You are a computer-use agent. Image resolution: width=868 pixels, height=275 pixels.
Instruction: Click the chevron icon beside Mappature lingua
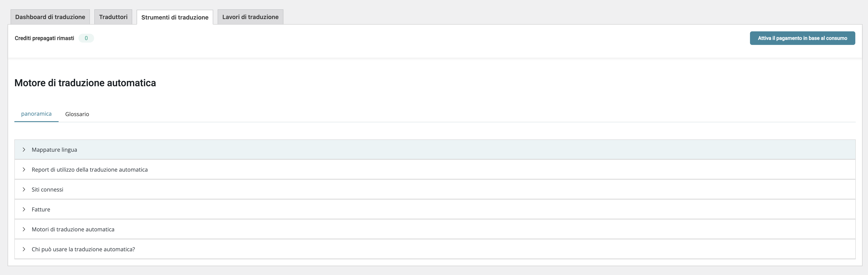pyautogui.click(x=24, y=150)
